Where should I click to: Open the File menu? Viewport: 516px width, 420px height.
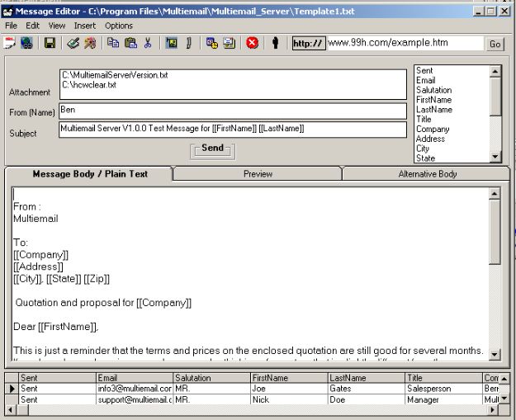[x=11, y=26]
